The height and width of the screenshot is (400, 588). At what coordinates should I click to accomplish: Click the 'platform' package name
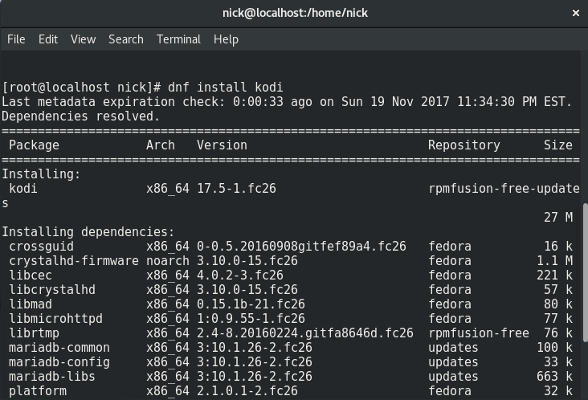[x=38, y=391]
